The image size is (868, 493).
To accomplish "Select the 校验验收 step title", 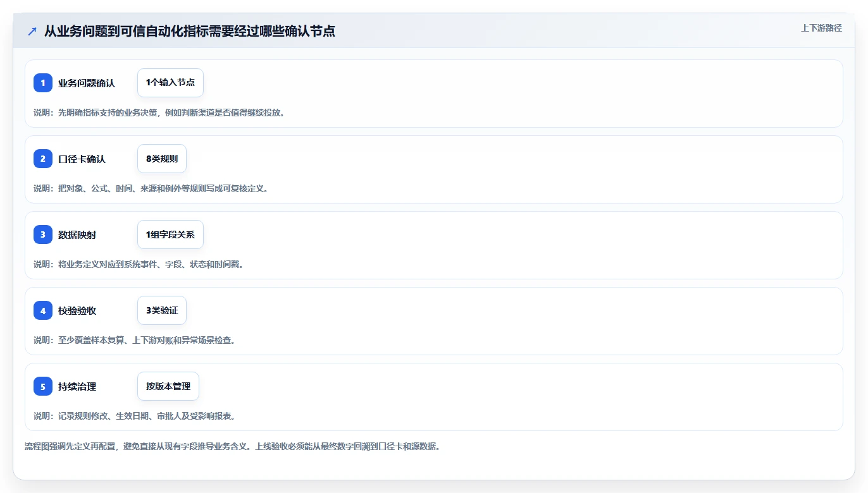I will point(77,310).
